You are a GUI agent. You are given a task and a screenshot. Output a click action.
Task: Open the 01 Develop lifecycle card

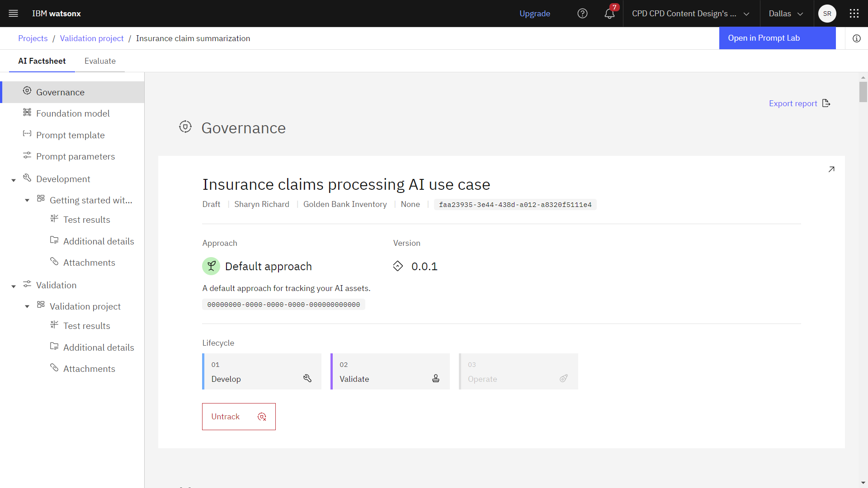[x=262, y=371]
